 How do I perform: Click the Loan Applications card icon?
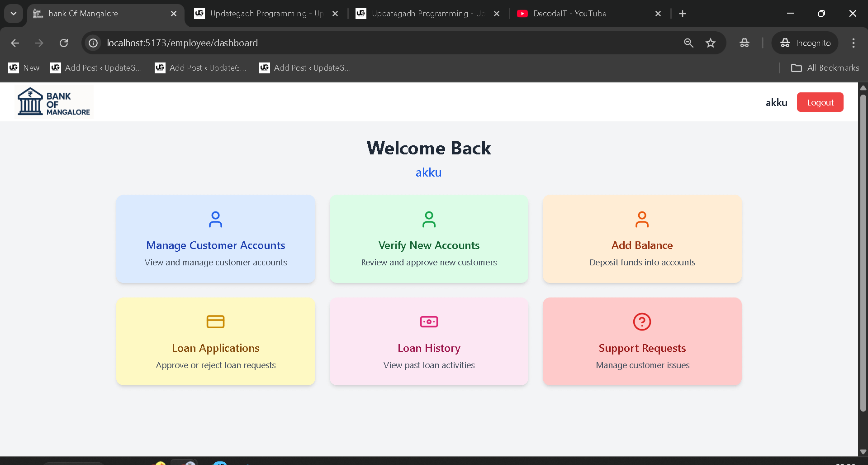tap(215, 321)
